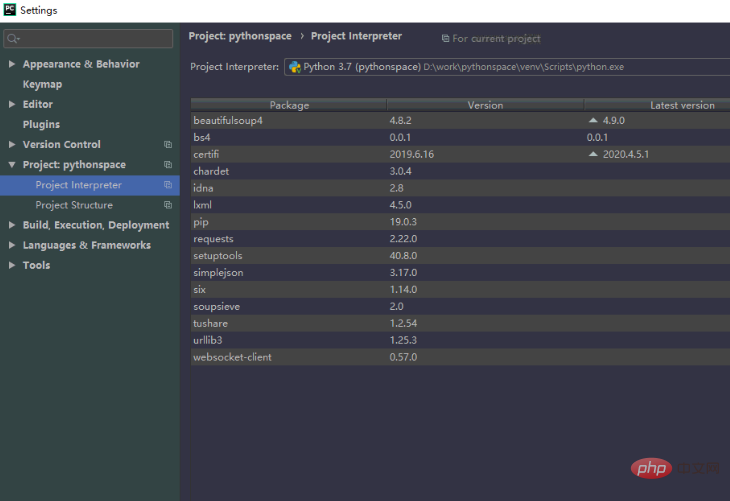This screenshot has height=501, width=730.
Task: Focus the settings search input field
Action: click(95, 39)
